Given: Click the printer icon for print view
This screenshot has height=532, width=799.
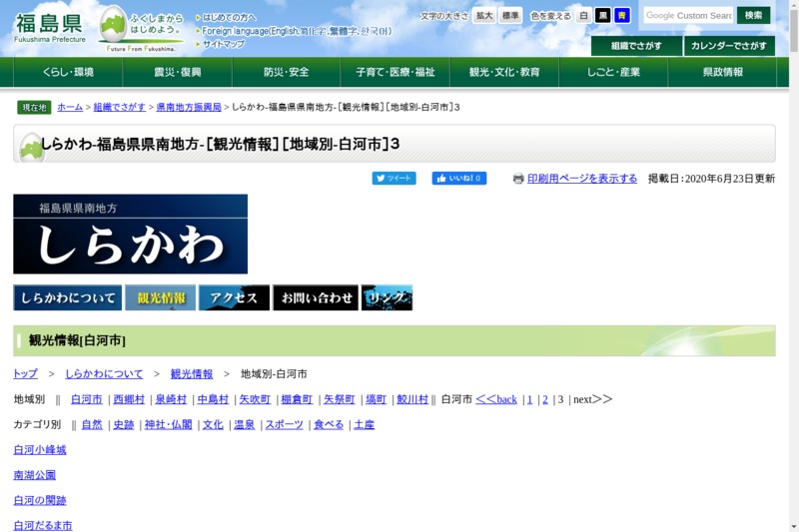Looking at the screenshot, I should pyautogui.click(x=518, y=179).
